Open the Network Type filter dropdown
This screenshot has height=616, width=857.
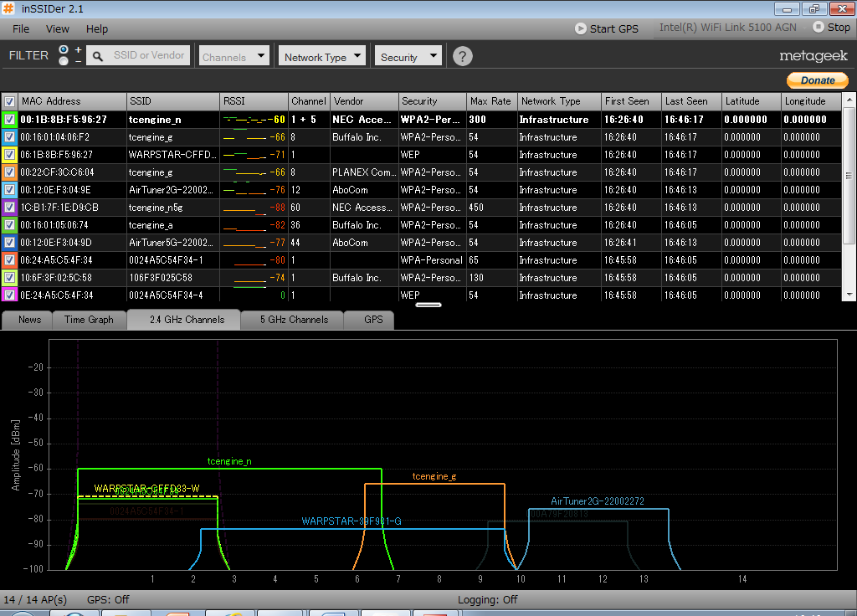click(322, 56)
